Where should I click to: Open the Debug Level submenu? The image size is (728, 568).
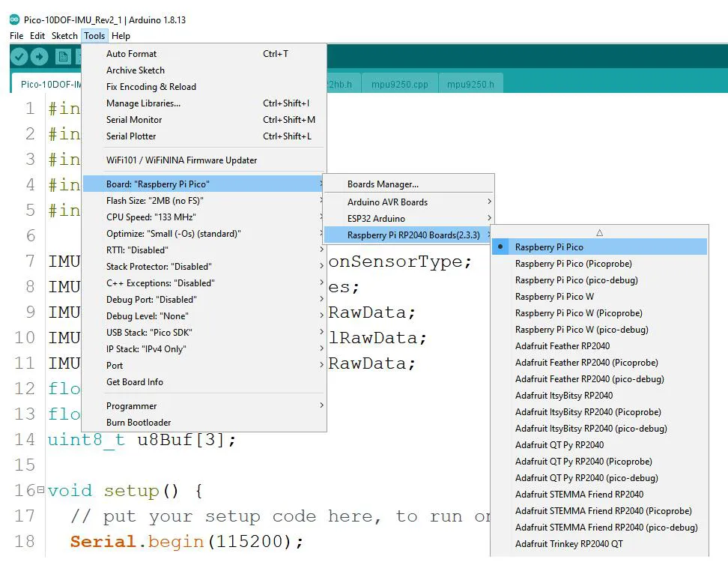[x=204, y=315]
